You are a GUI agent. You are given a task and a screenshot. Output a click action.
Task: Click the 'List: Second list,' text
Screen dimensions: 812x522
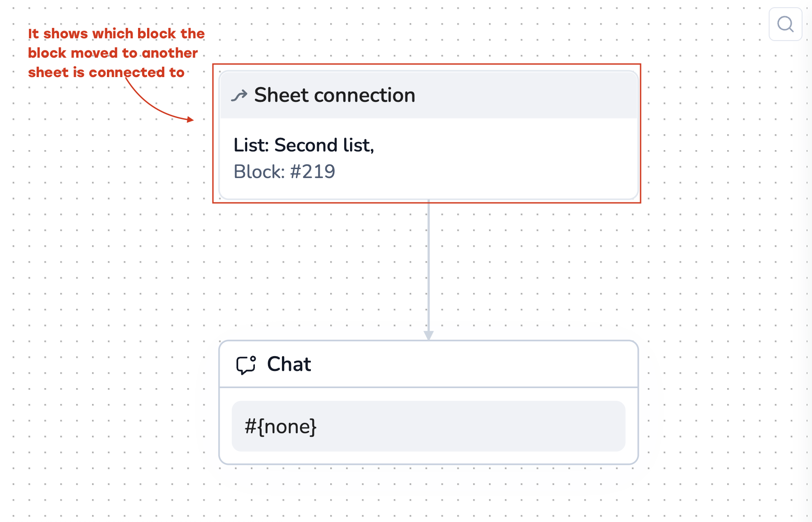point(304,145)
